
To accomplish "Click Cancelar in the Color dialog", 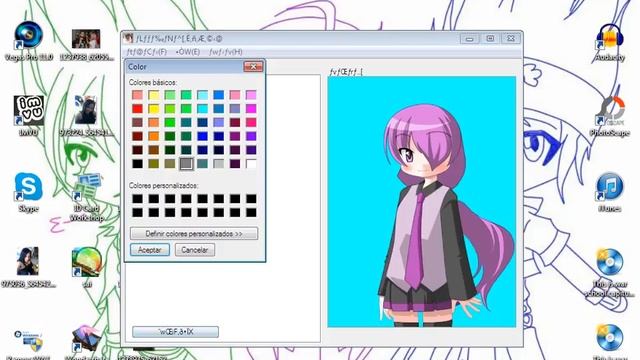I will pos(195,250).
